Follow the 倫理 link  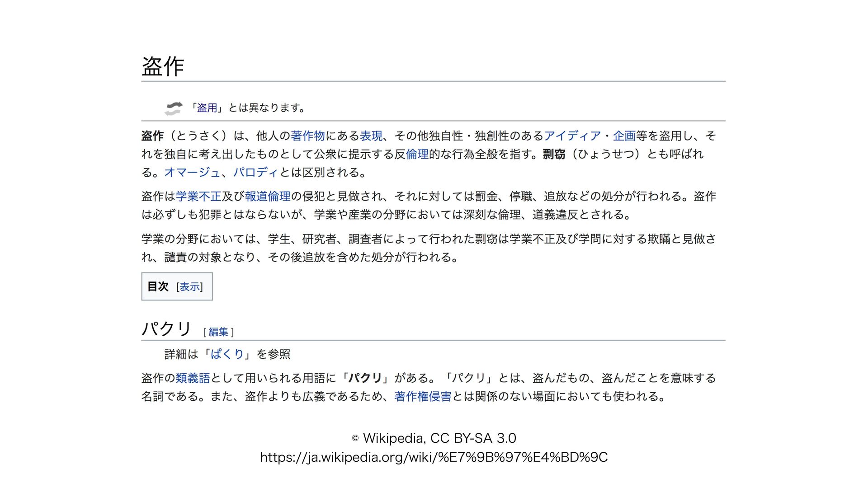click(417, 155)
